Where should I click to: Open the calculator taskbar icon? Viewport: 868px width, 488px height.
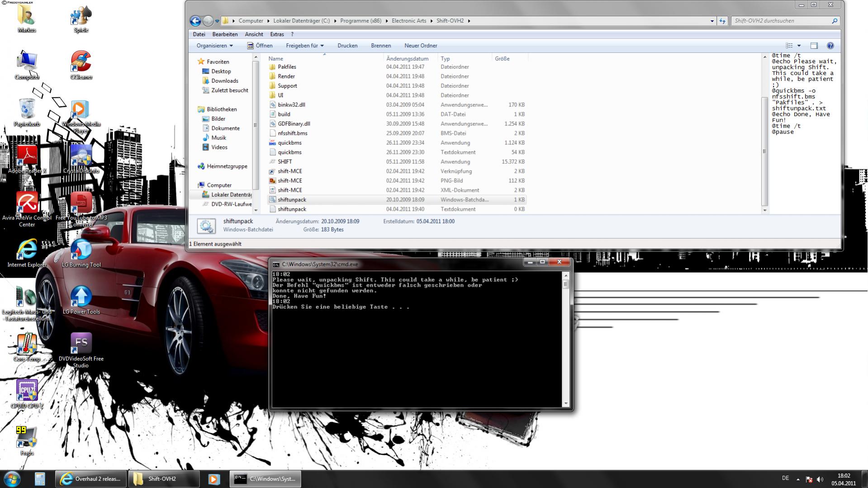[40, 479]
